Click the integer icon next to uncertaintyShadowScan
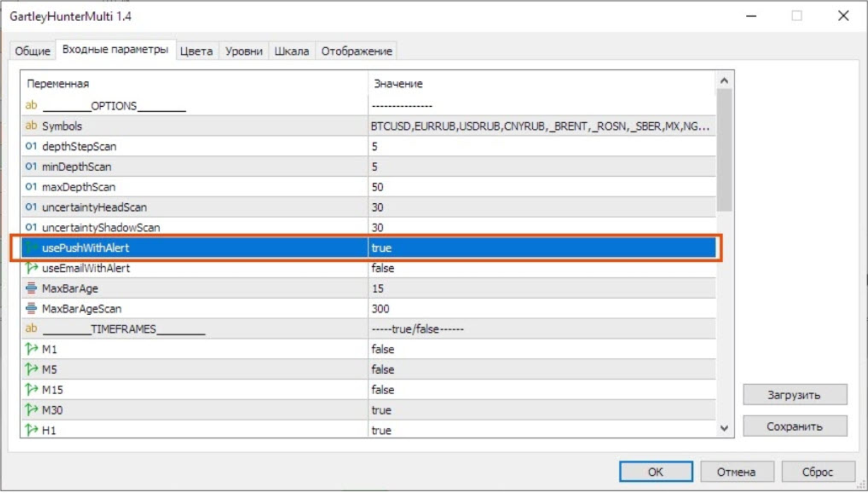 pos(31,227)
